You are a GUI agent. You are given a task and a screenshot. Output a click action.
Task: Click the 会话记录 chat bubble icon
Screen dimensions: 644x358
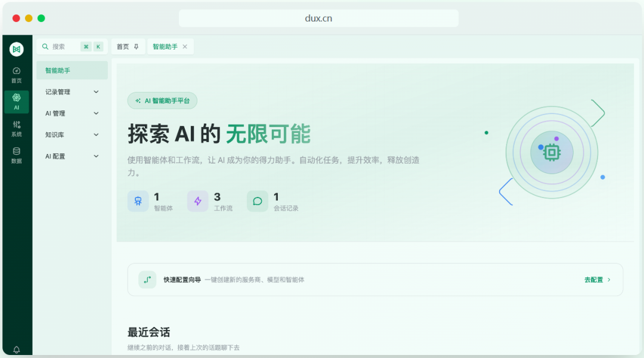pyautogui.click(x=257, y=201)
